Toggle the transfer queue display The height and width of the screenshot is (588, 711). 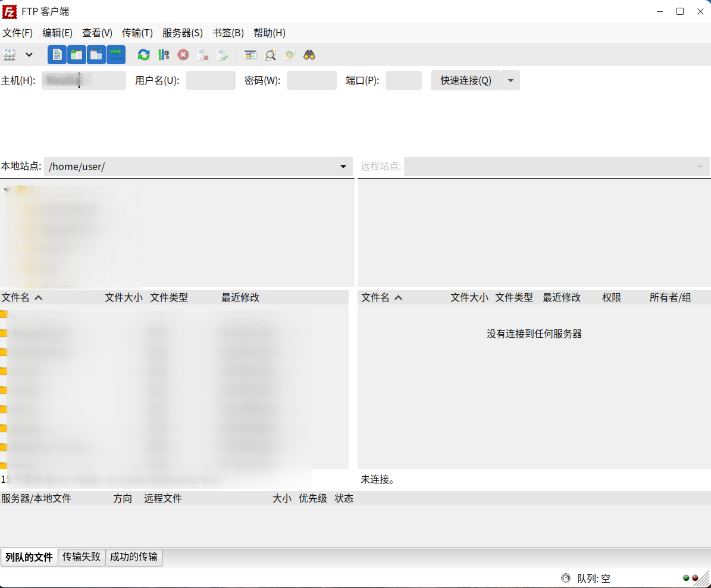pyautogui.click(x=116, y=54)
